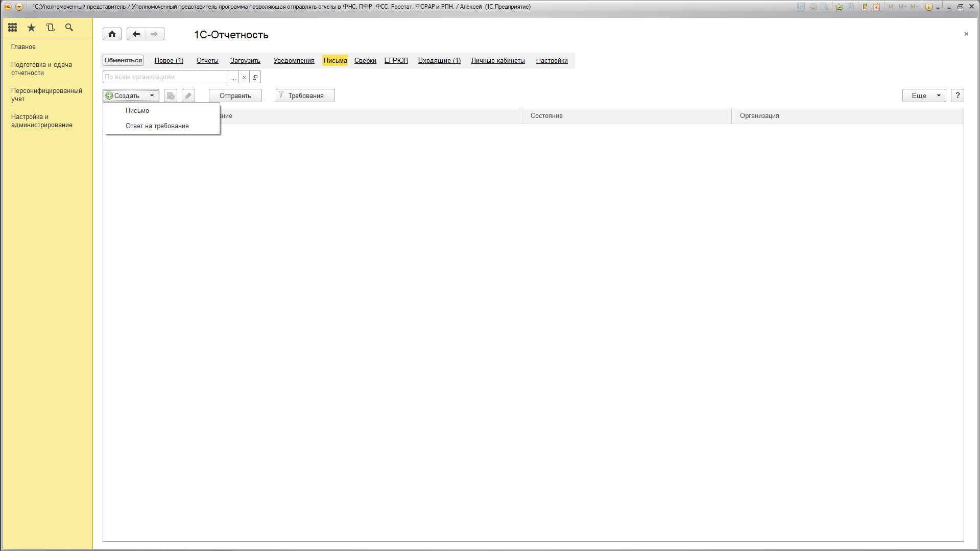The image size is (980, 551).
Task: Click the organization filter input field
Action: tap(165, 77)
